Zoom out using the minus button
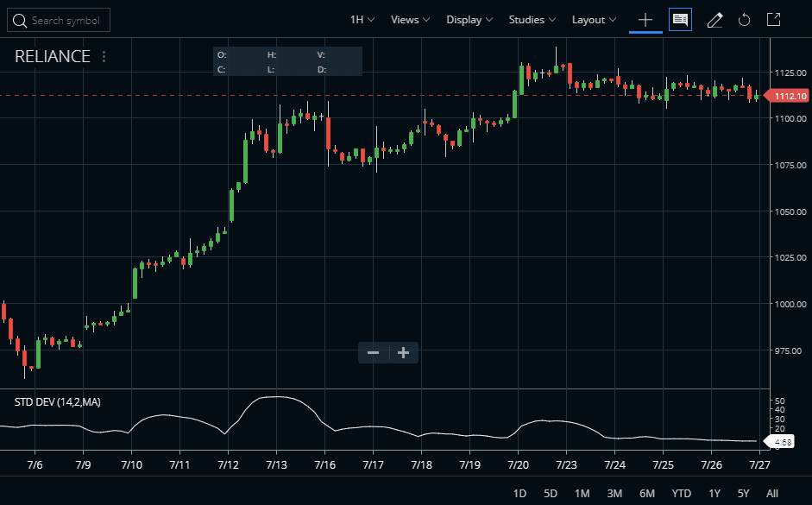Image resolution: width=812 pixels, height=505 pixels. pos(374,353)
